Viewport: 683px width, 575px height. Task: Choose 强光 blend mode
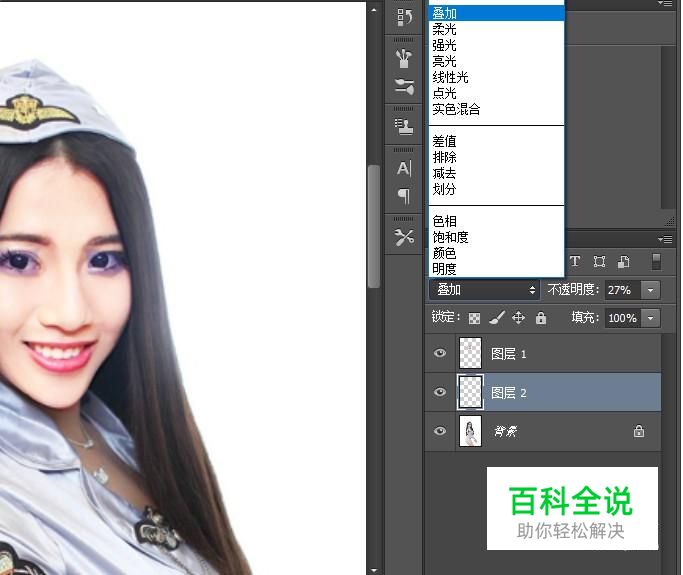click(x=497, y=45)
